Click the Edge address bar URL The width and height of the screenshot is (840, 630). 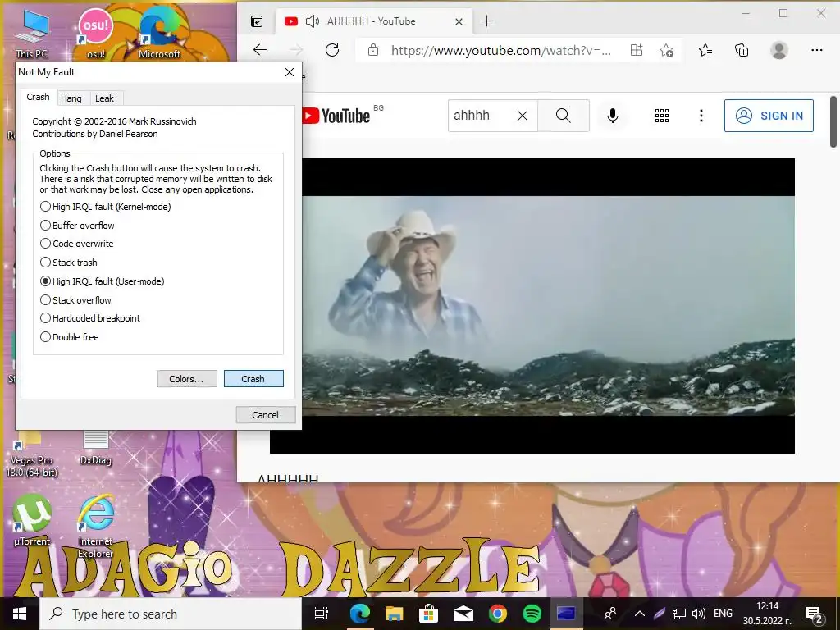[x=501, y=50]
